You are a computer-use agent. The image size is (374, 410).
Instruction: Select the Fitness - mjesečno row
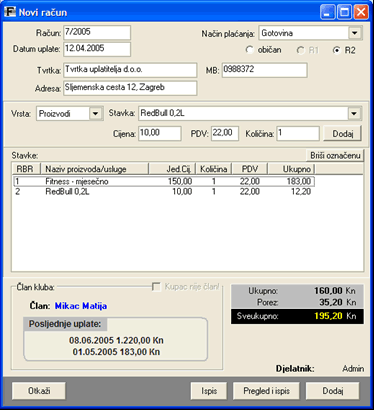click(x=164, y=182)
